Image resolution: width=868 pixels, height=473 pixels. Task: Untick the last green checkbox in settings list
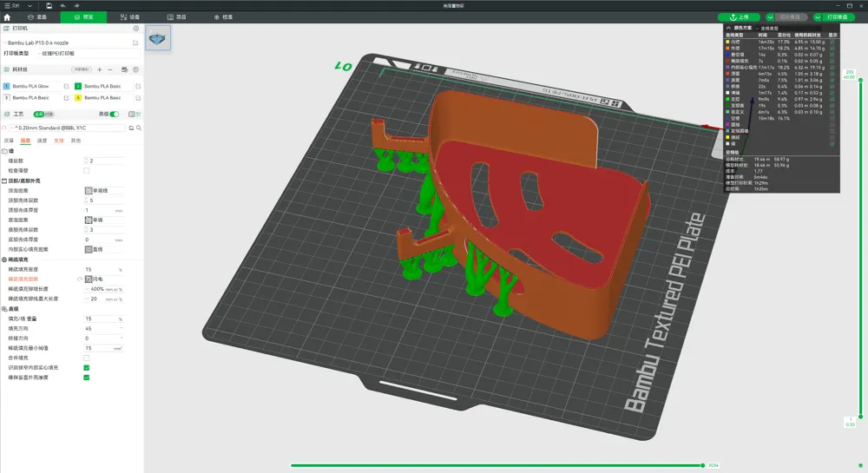[x=86, y=378]
